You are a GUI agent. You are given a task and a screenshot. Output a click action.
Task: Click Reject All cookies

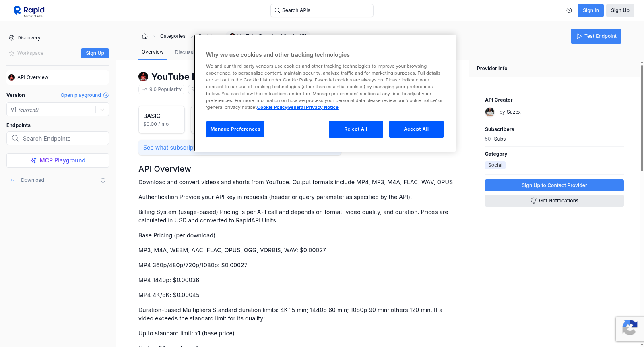(x=356, y=129)
